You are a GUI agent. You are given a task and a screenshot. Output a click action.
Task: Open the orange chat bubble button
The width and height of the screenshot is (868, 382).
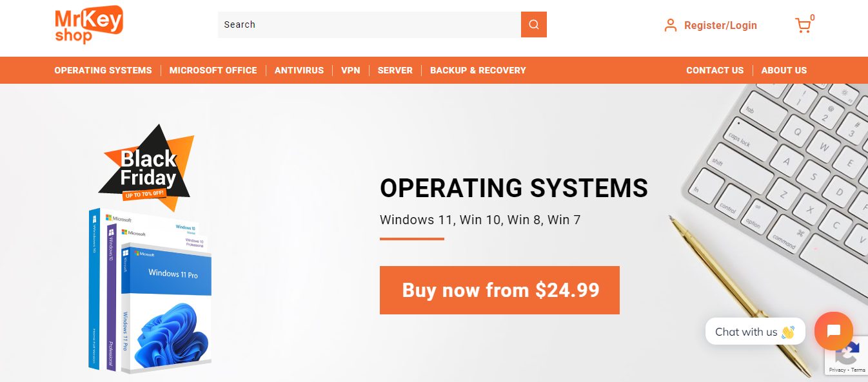tap(834, 331)
